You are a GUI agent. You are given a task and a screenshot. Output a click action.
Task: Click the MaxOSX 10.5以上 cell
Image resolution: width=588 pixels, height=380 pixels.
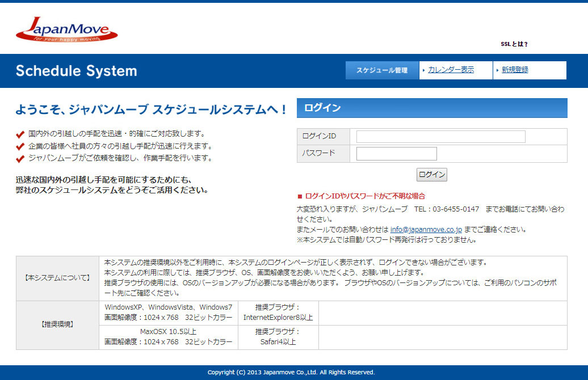click(x=169, y=337)
